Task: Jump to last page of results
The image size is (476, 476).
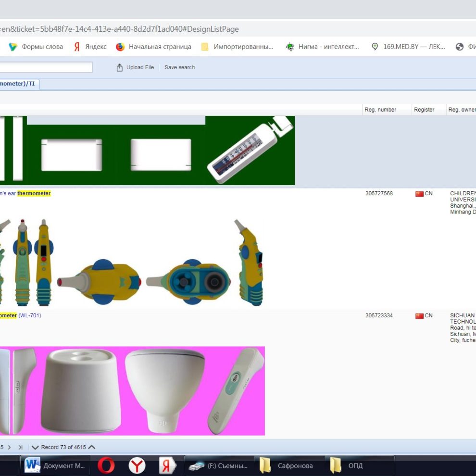Action: coord(20,447)
